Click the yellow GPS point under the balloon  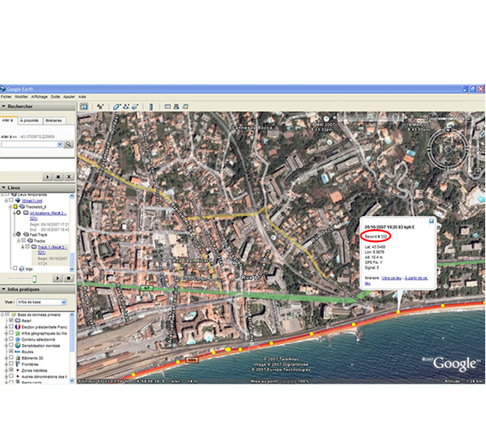[398, 312]
